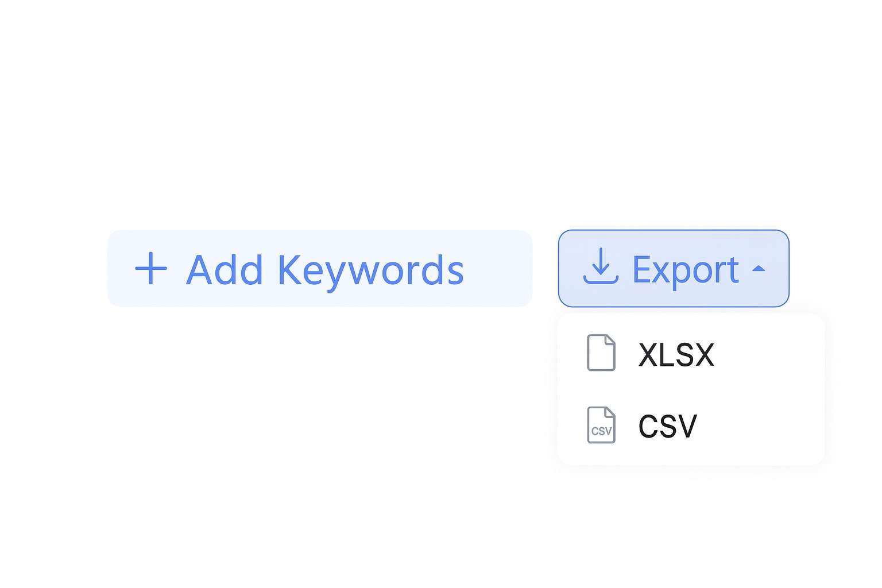Screen dimensions: 882x588
Task: Click the Add Keywords text
Action: tap(325, 270)
